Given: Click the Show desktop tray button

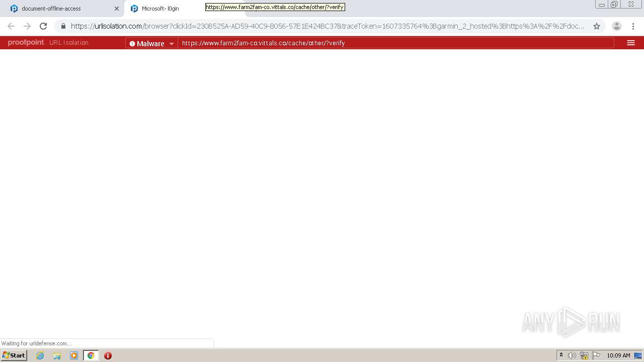Looking at the screenshot, I should click(638, 355).
